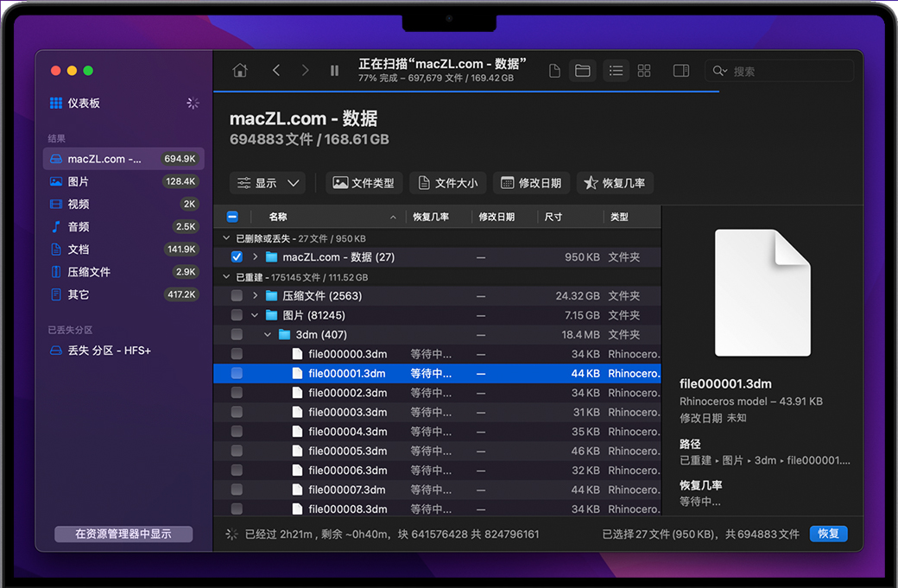Switch to list view icon
Screen dimensions: 898x588
tap(616, 71)
